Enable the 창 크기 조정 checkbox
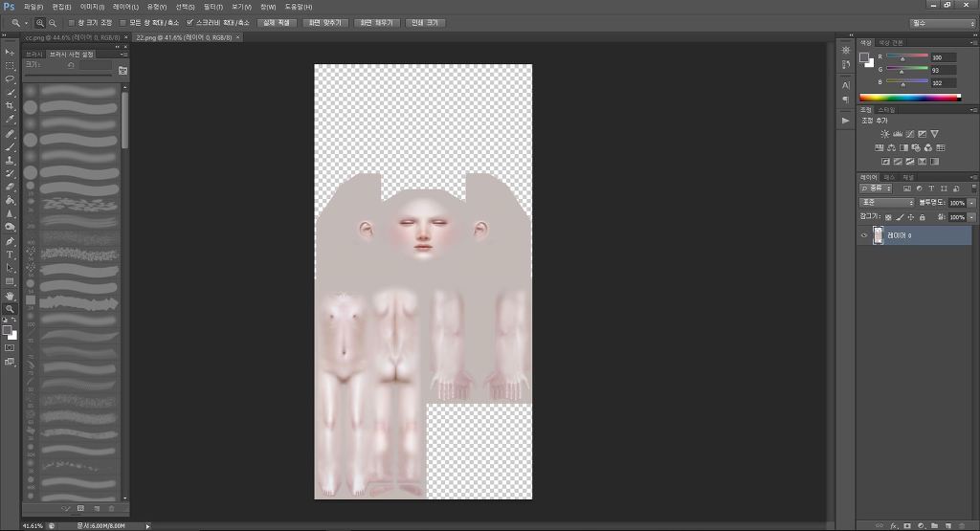980x531 pixels. [71, 22]
